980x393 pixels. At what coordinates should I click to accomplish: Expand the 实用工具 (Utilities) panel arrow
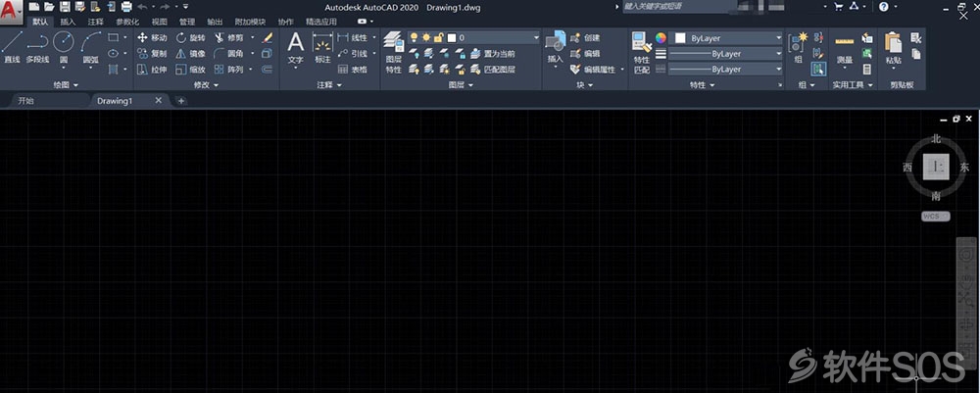tap(870, 85)
